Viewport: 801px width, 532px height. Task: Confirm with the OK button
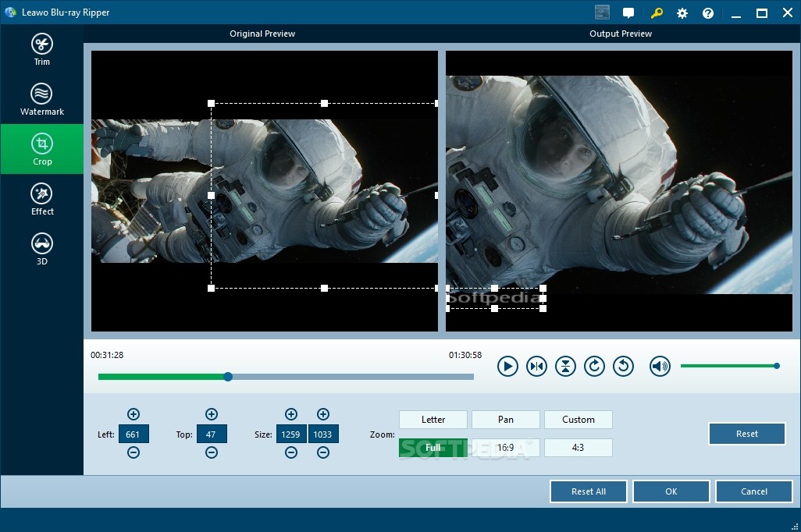click(x=671, y=491)
